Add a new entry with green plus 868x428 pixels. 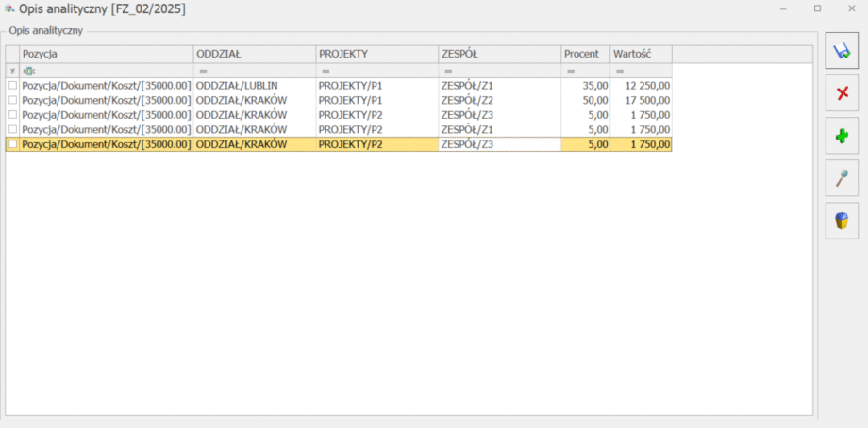pos(842,136)
